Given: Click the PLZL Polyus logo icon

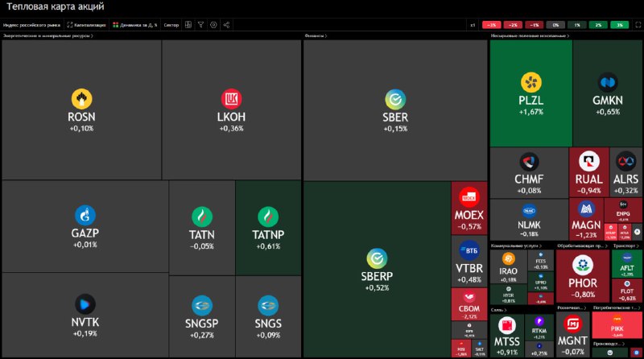Looking at the screenshot, I should point(531,82).
